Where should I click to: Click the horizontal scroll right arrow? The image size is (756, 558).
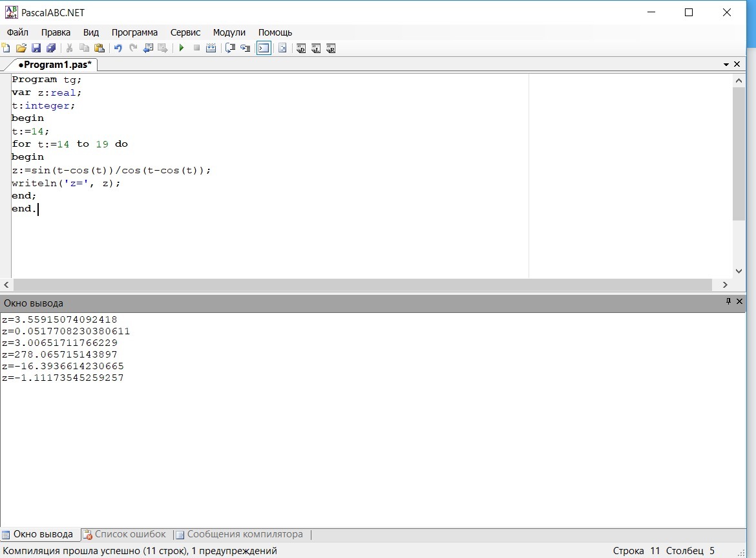point(725,285)
